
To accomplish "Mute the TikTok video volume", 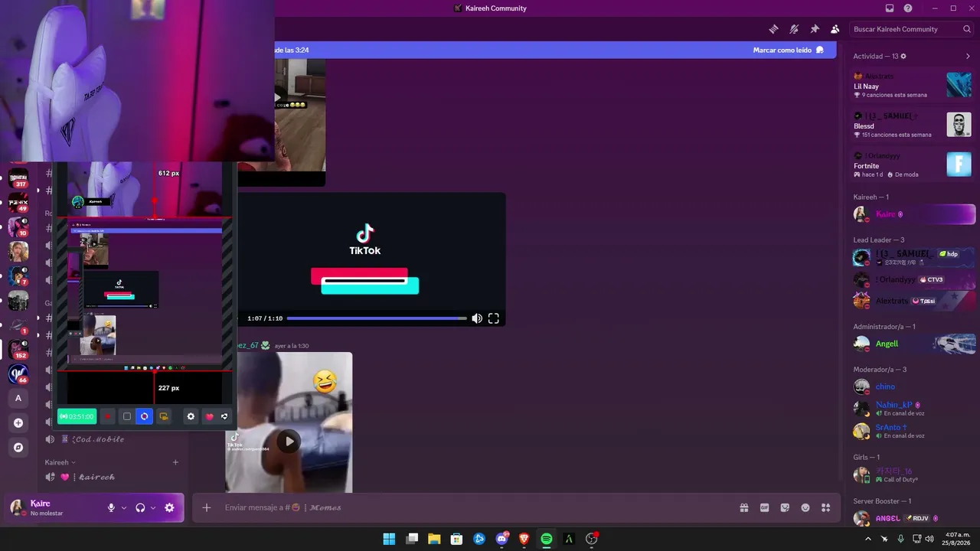I will click(x=477, y=318).
